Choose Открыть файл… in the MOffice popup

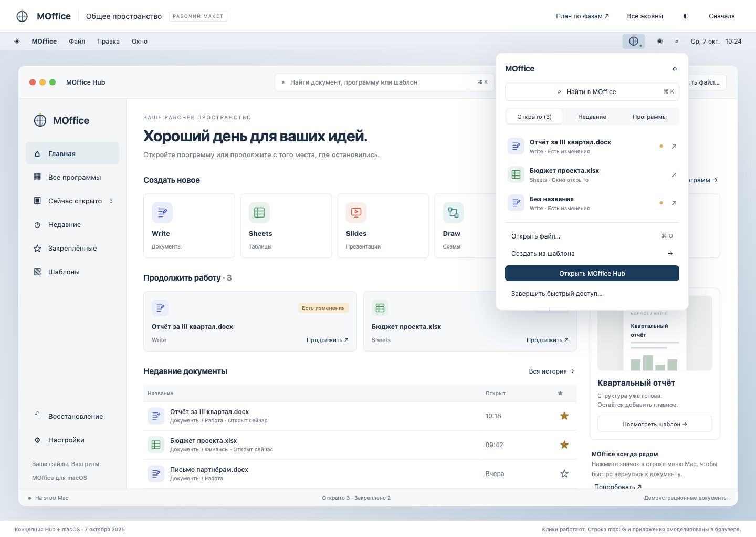592,236
